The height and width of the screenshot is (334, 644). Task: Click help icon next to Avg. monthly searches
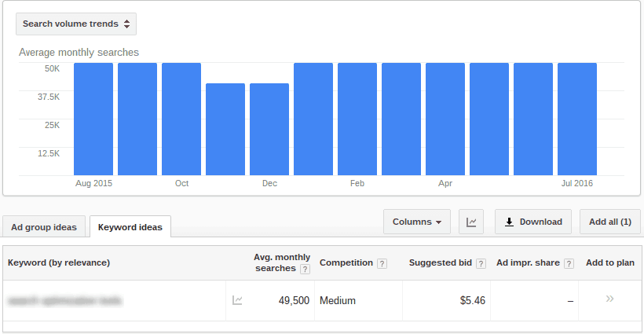tap(305, 269)
